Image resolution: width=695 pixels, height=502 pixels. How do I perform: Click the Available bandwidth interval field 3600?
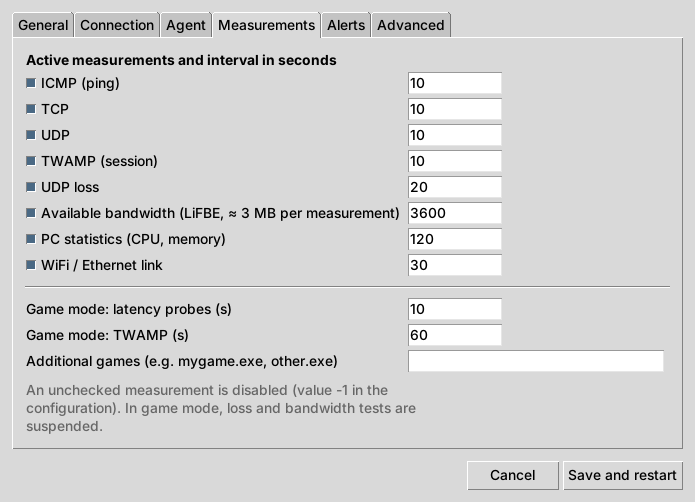[455, 213]
